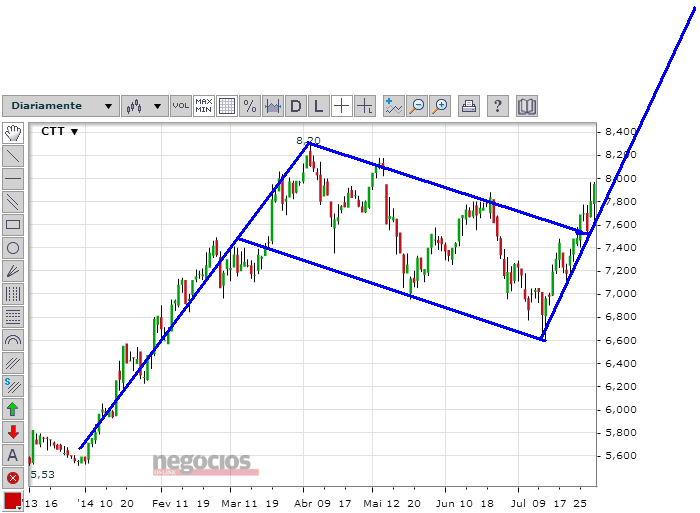The height and width of the screenshot is (513, 700).
Task: Toggle the chart grid lines button
Action: coord(227,106)
